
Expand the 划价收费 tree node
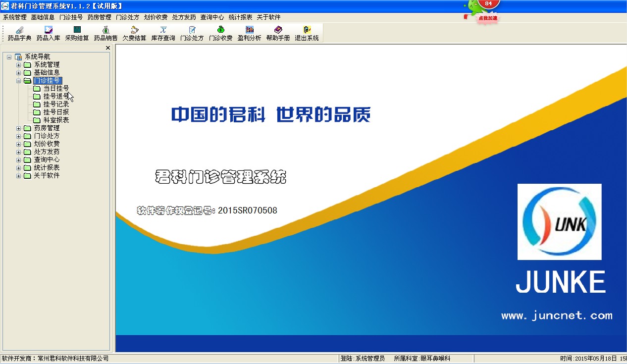tap(19, 144)
